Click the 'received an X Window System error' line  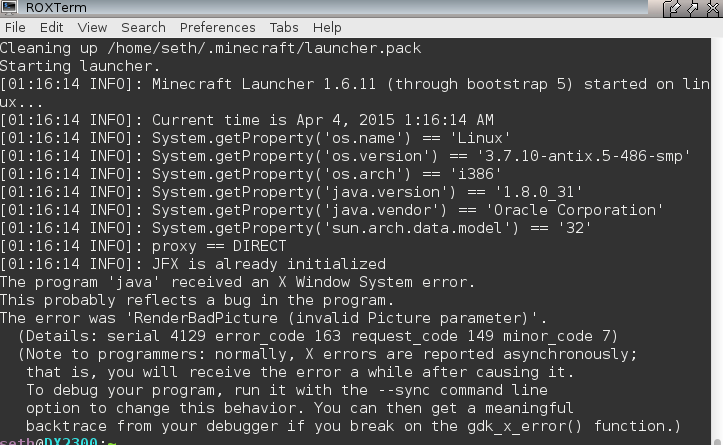tap(237, 282)
